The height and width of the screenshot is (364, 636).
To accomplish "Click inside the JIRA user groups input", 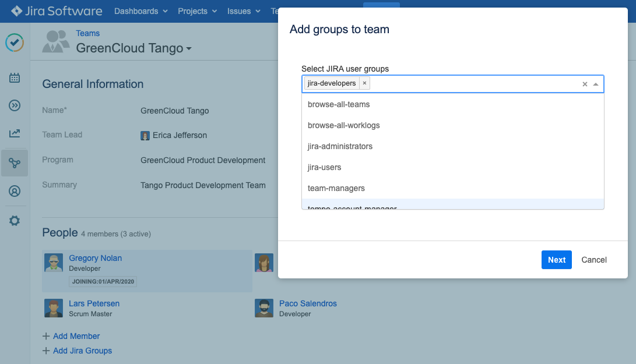I will click(x=472, y=84).
